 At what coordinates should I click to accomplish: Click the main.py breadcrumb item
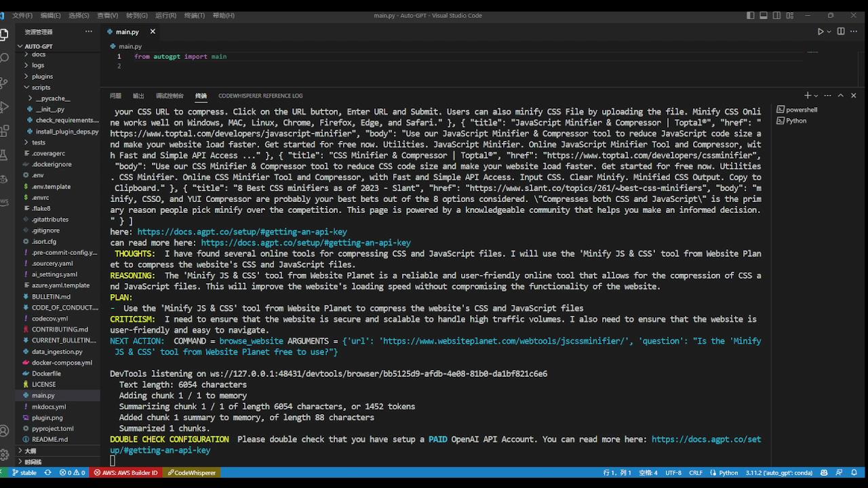click(x=126, y=46)
